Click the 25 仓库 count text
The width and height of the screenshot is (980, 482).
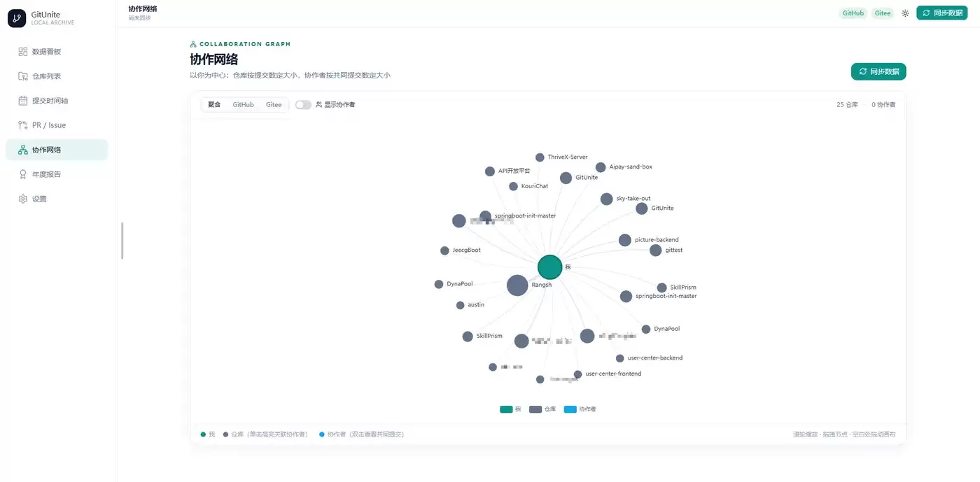pyautogui.click(x=847, y=105)
